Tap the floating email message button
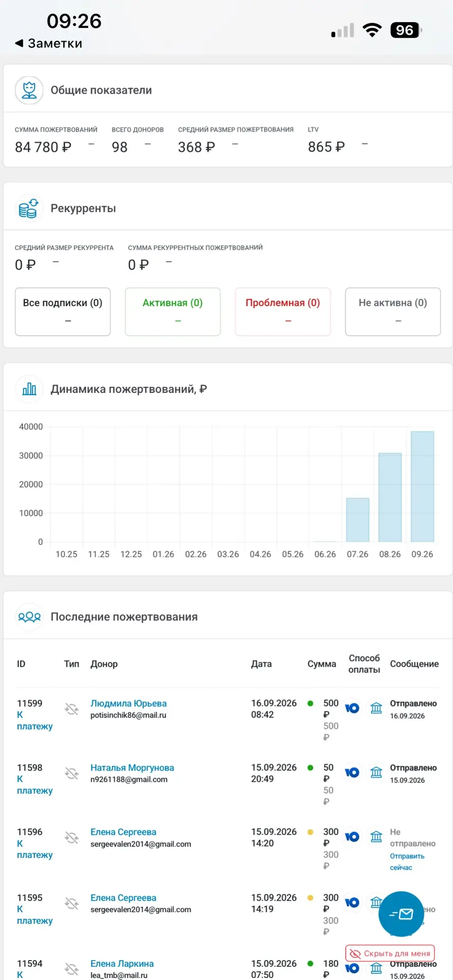Image resolution: width=453 pixels, height=980 pixels. pos(401,914)
